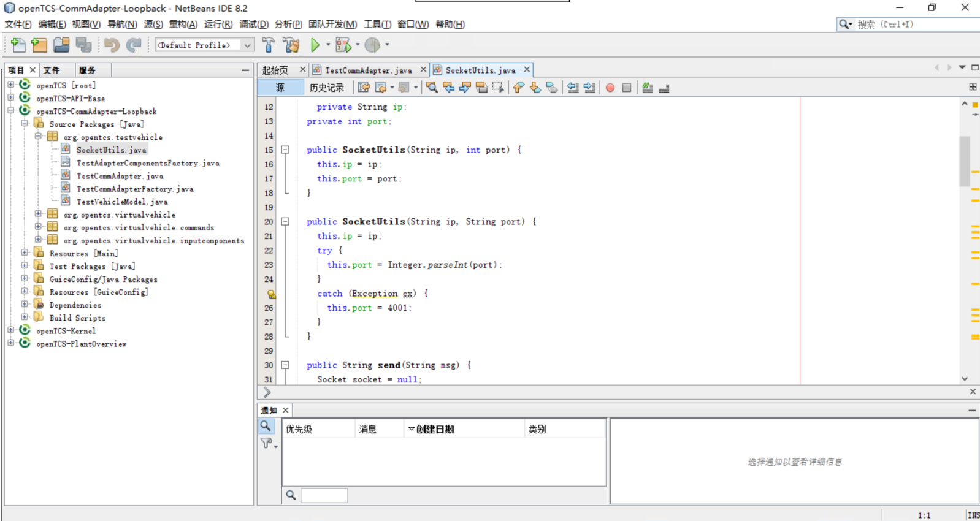Click the Clean and Build icon
The width and height of the screenshot is (980, 521).
291,45
